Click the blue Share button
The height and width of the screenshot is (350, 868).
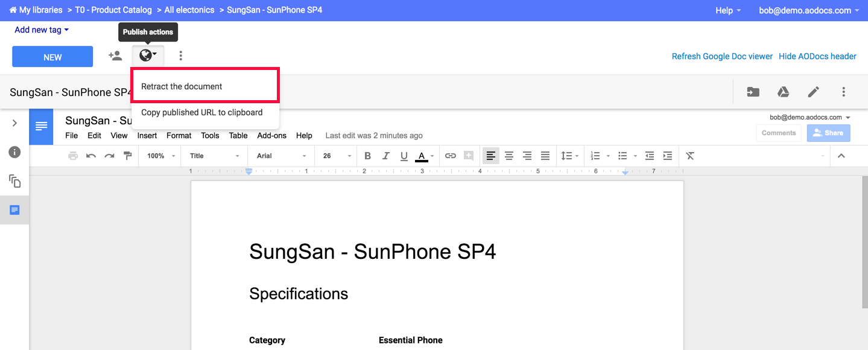(829, 133)
